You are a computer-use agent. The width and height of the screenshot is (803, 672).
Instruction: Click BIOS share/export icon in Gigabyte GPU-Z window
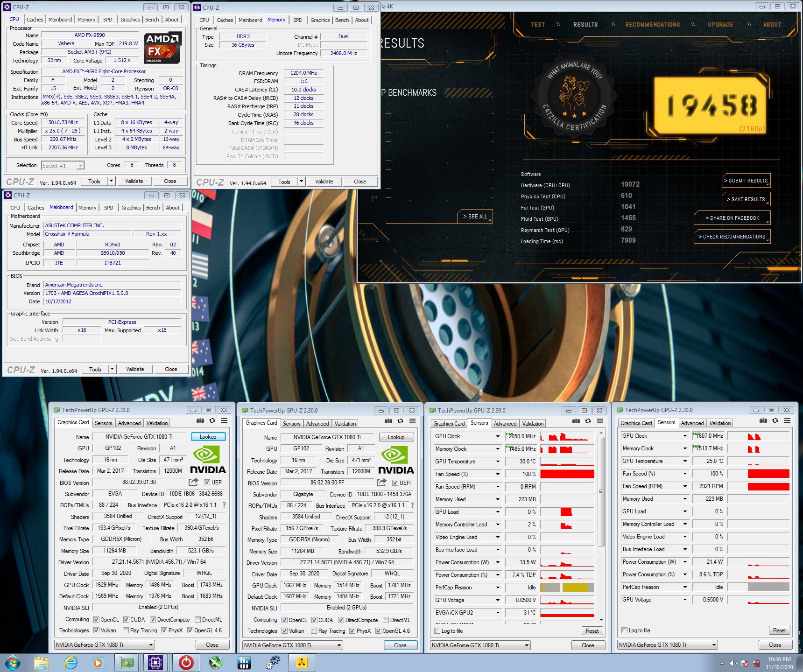pyautogui.click(x=381, y=482)
